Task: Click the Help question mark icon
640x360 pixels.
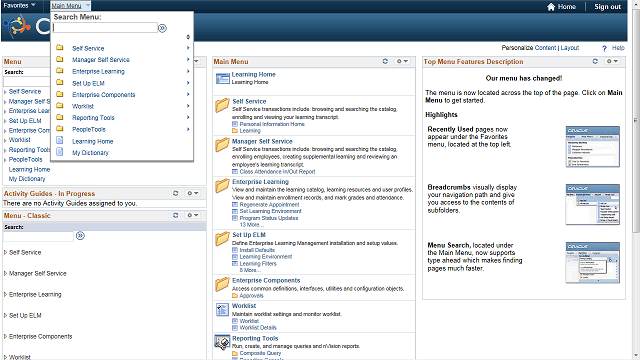Action: tap(604, 48)
